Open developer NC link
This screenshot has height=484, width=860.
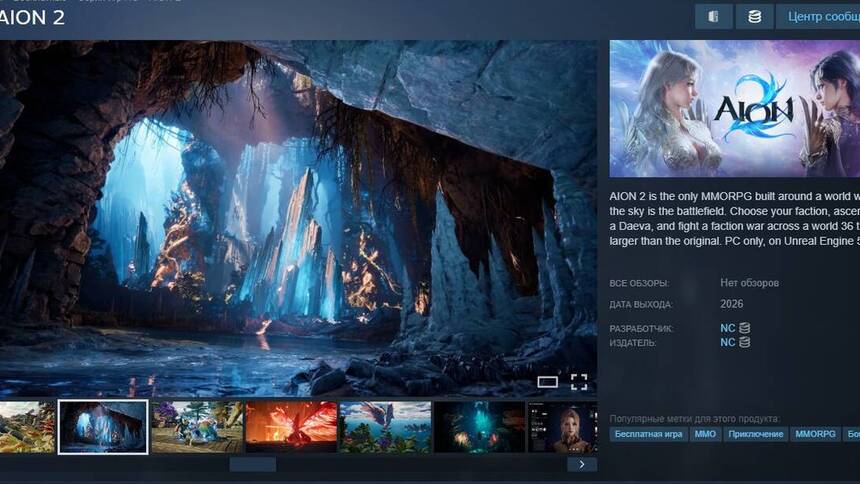tap(727, 328)
